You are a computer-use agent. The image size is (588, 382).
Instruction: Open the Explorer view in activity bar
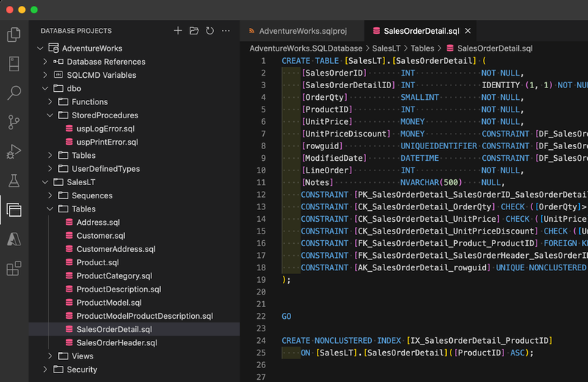pyautogui.click(x=14, y=35)
